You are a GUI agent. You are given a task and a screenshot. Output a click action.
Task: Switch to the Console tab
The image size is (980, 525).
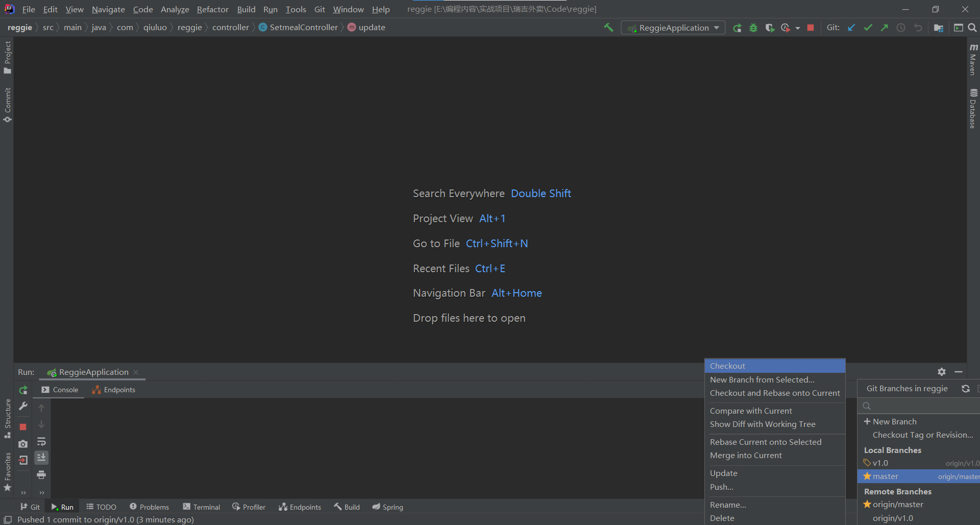(x=60, y=390)
